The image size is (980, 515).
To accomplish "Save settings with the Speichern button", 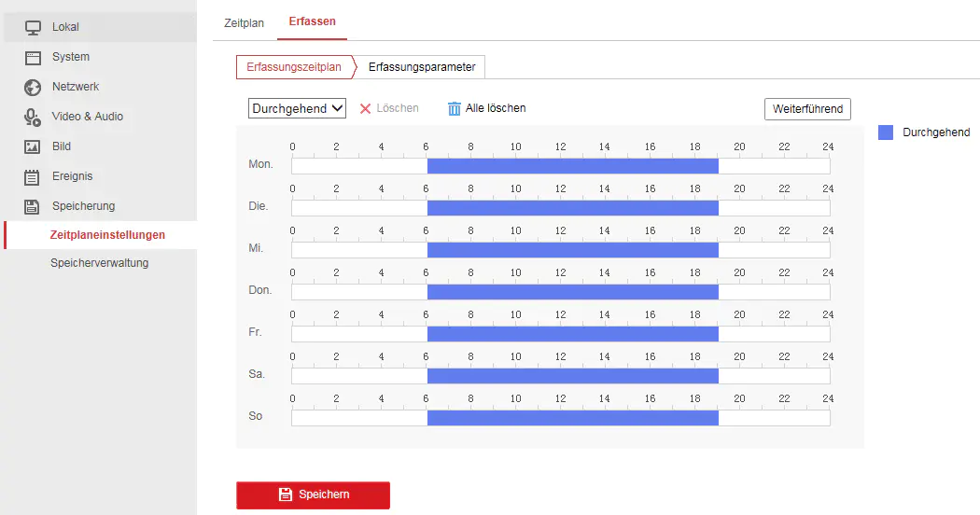I will (313, 494).
